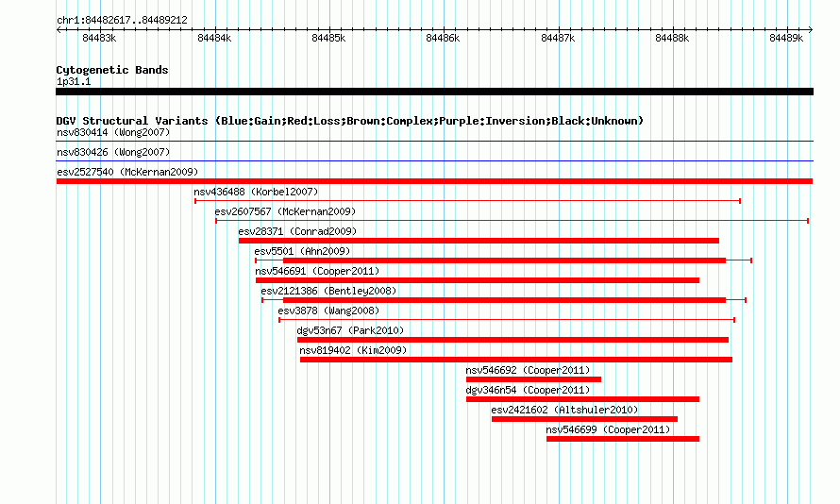840x504 pixels.
Task: Click the nsv830414 (Wong2007) variant label
Action: [x=113, y=132]
